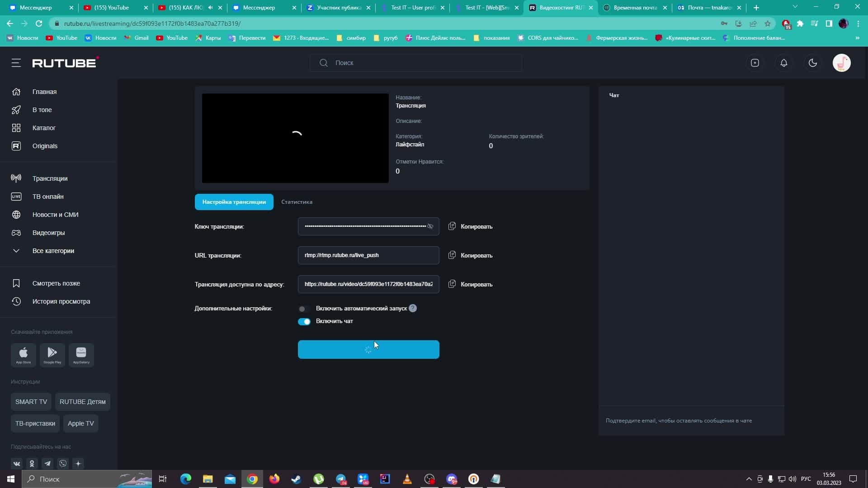The height and width of the screenshot is (488, 868).
Task: Open App Store download icon
Action: coord(24,355)
